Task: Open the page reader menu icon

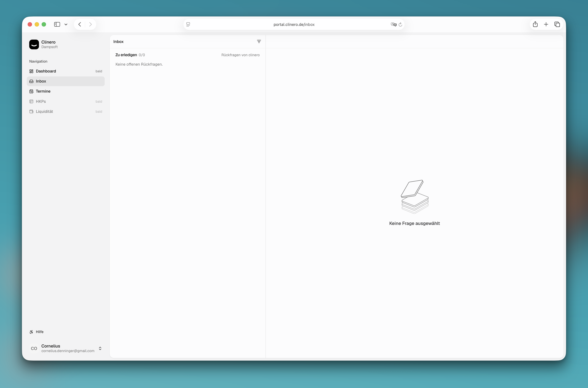Action: (x=188, y=25)
